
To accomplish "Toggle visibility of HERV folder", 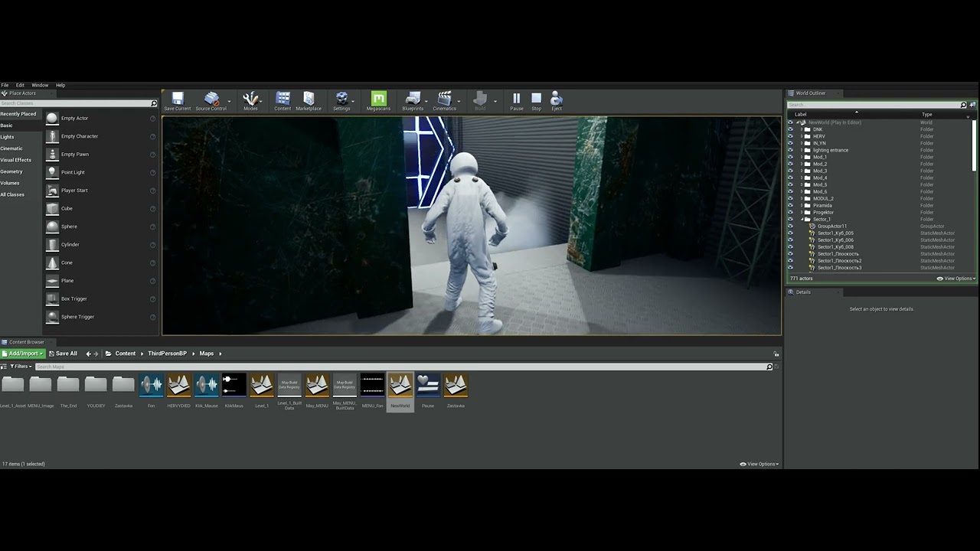I will (x=791, y=136).
